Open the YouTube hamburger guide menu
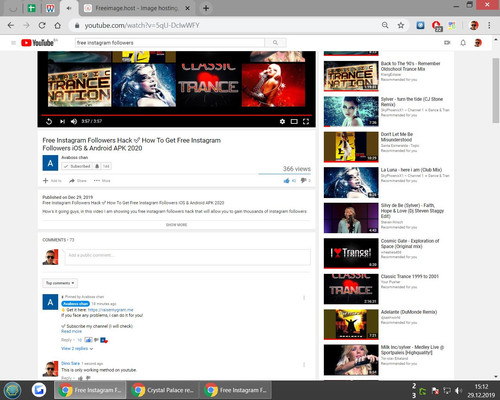 (x=13, y=43)
